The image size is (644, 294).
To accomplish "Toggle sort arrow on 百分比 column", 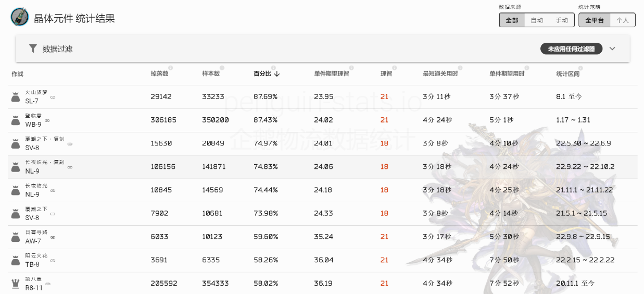I will click(277, 74).
